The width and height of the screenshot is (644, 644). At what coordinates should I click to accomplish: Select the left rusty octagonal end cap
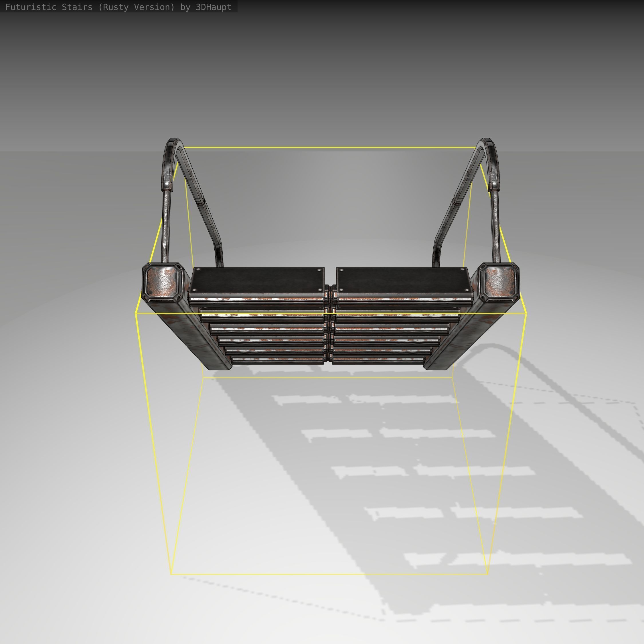coord(163,282)
